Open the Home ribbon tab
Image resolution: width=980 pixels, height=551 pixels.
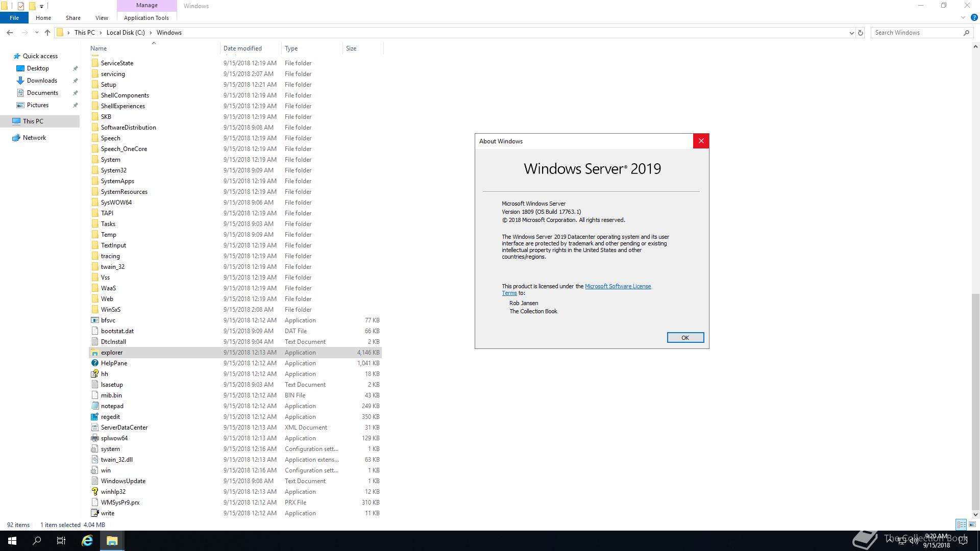pos(43,18)
